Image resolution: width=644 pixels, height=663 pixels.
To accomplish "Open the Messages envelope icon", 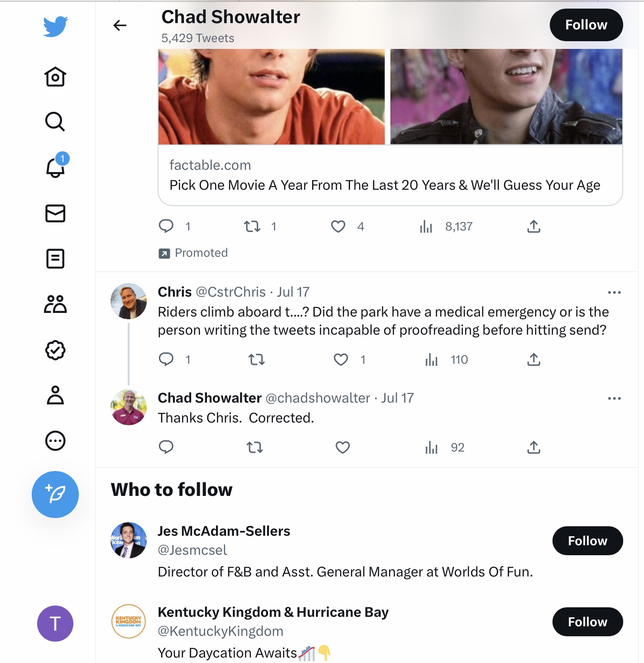I will (x=55, y=213).
